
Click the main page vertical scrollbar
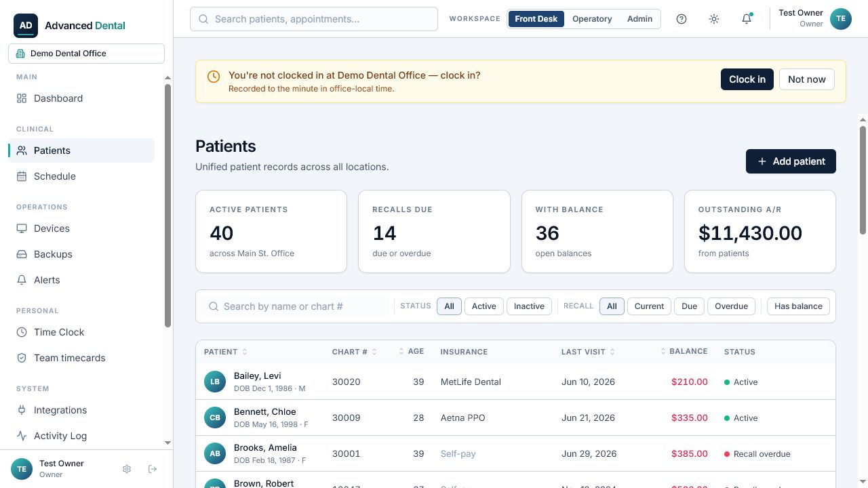pos(863,180)
